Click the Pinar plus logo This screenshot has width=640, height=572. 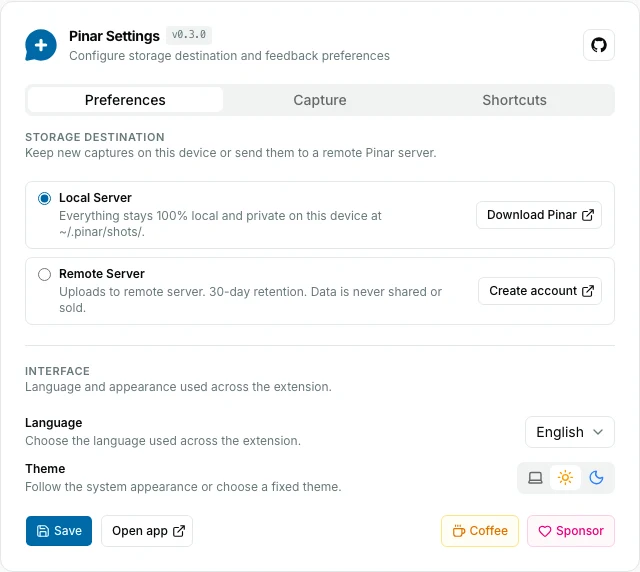tap(41, 45)
